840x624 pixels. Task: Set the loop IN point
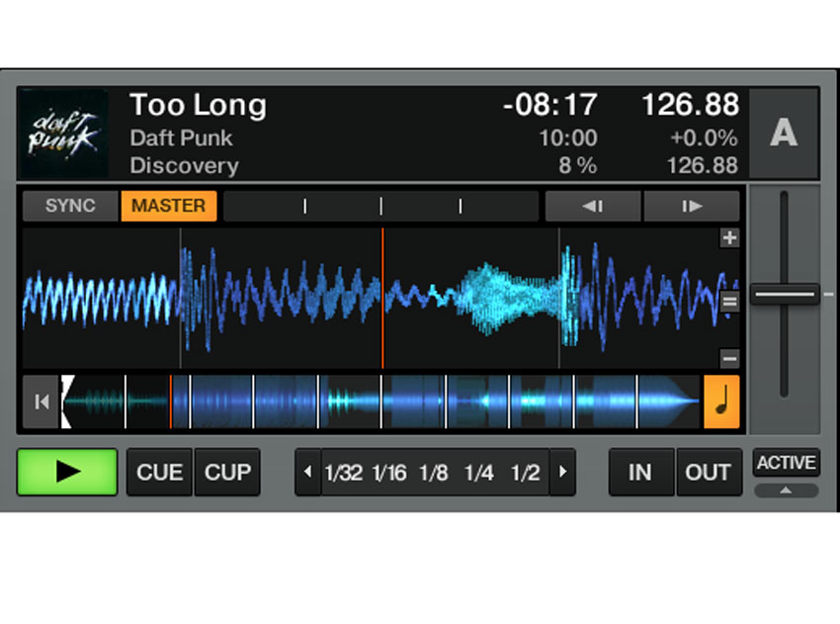(x=640, y=473)
